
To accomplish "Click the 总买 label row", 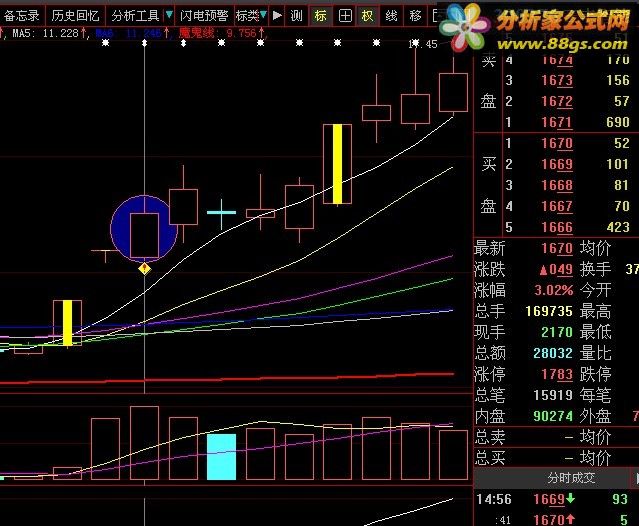I will click(x=490, y=458).
